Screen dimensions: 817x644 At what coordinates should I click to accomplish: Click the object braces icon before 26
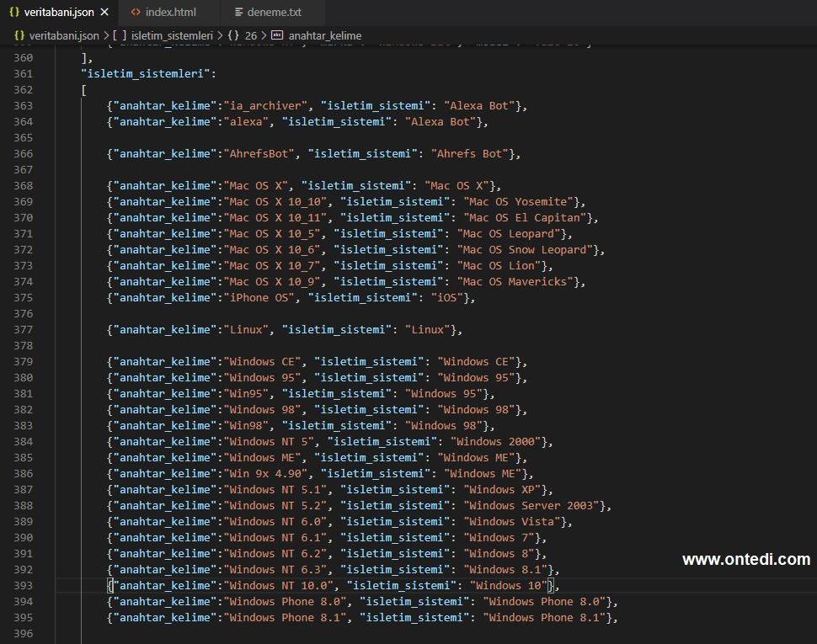coord(233,35)
